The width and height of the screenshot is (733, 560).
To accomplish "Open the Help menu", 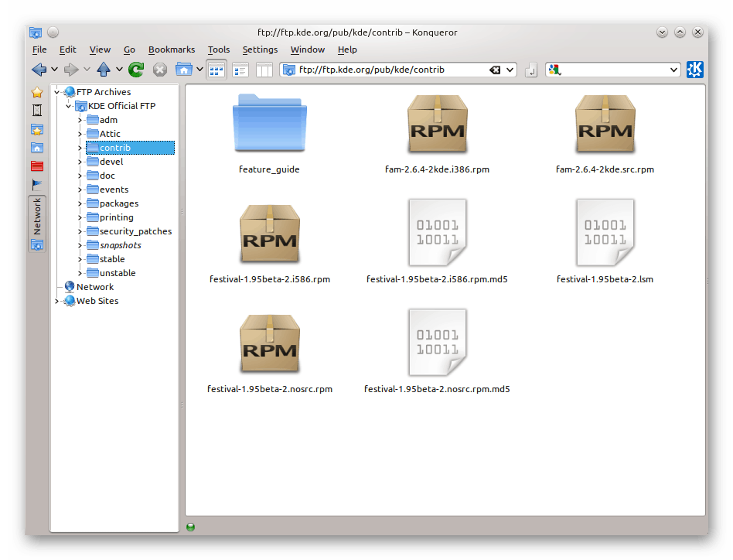I will click(347, 50).
